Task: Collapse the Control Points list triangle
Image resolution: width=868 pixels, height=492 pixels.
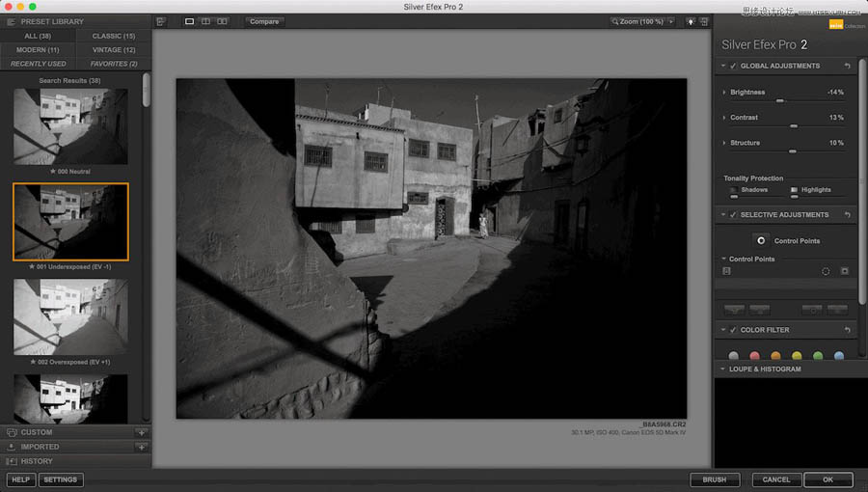Action: 723,259
